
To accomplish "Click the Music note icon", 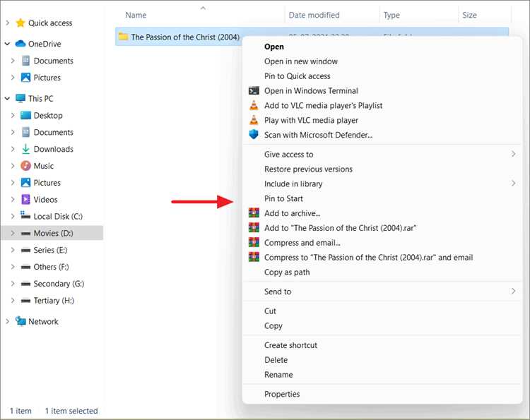I will [25, 166].
